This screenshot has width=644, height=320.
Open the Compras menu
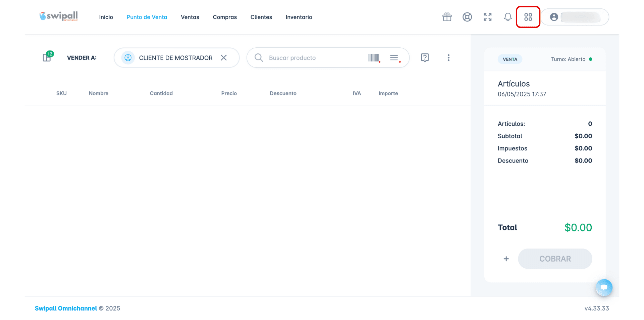click(x=225, y=17)
